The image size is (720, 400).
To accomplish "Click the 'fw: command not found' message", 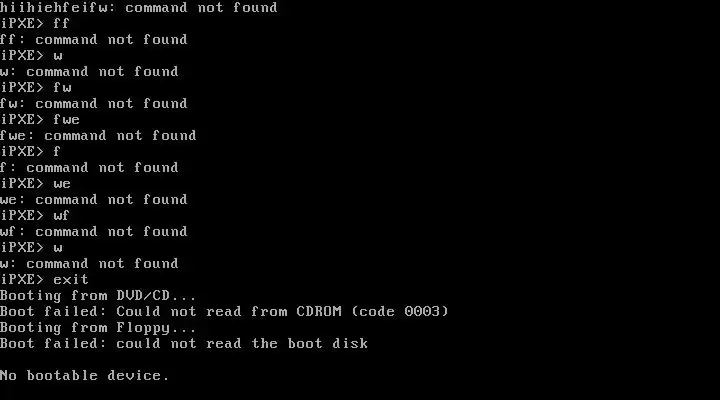I will click(94, 103).
